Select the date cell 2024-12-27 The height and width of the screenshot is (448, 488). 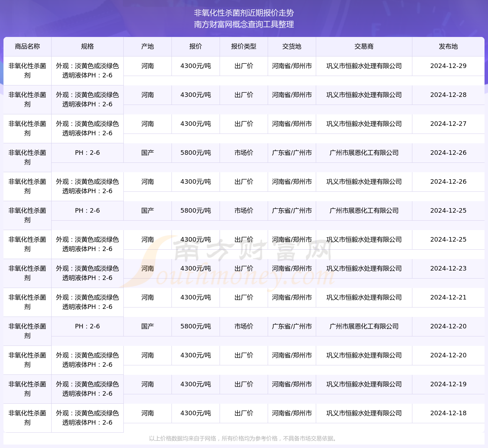(x=448, y=124)
